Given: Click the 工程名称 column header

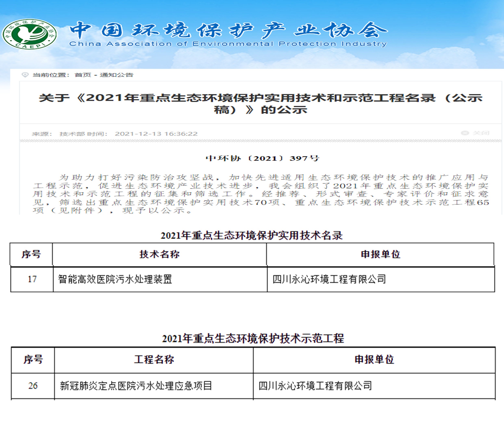Looking at the screenshot, I should (x=154, y=359).
